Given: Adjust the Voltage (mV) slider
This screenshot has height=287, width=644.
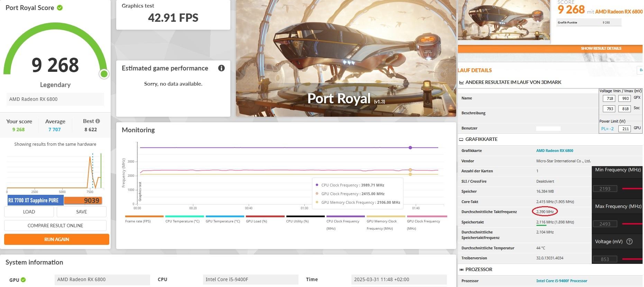Looking at the screenshot, I should (x=632, y=259).
